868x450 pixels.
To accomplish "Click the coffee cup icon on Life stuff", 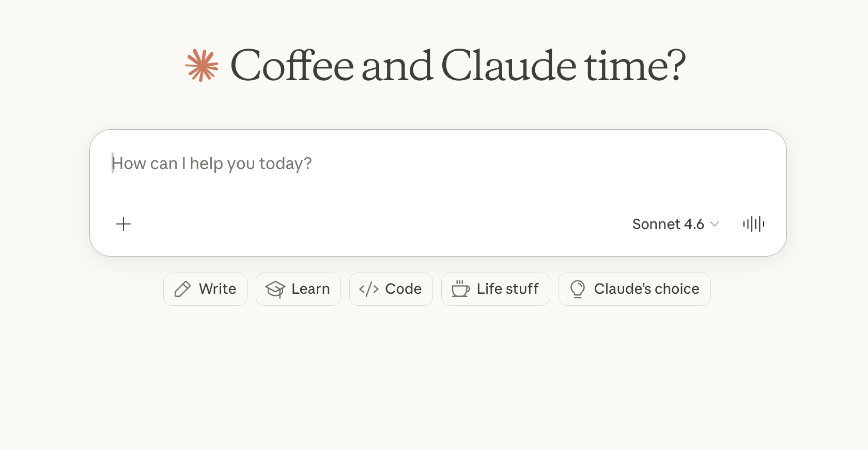I will tap(460, 289).
